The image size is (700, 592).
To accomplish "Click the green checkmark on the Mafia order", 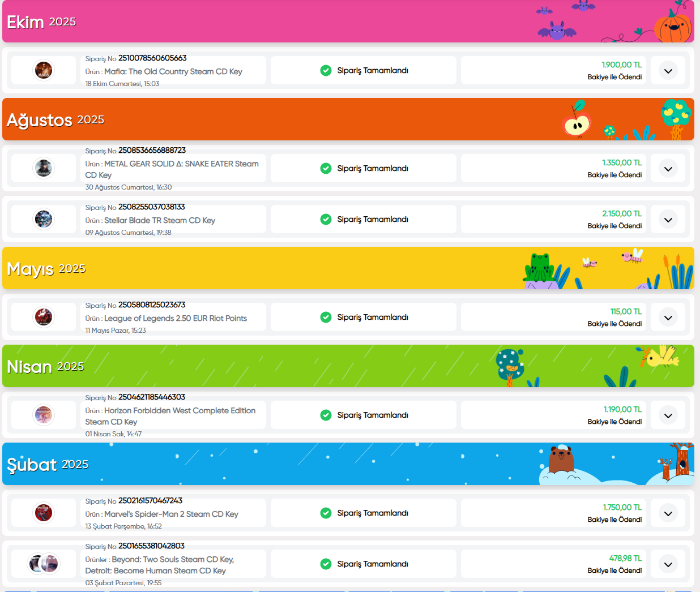I will (x=326, y=70).
